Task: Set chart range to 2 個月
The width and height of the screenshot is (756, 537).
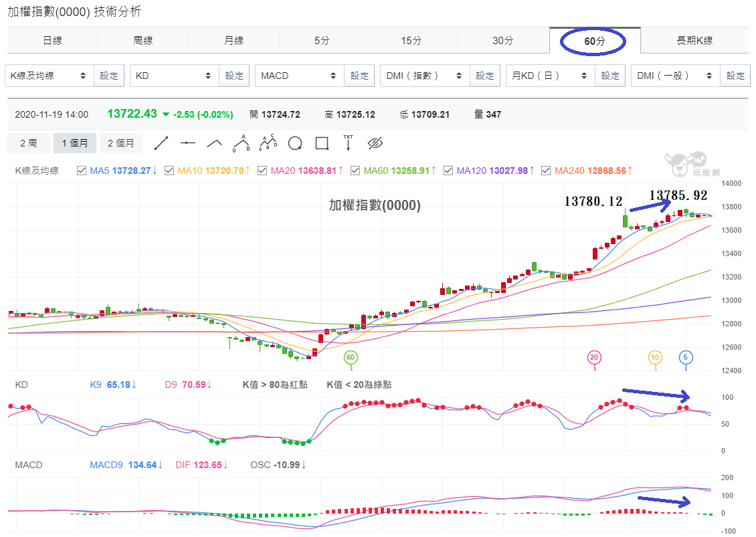Action: tap(120, 143)
